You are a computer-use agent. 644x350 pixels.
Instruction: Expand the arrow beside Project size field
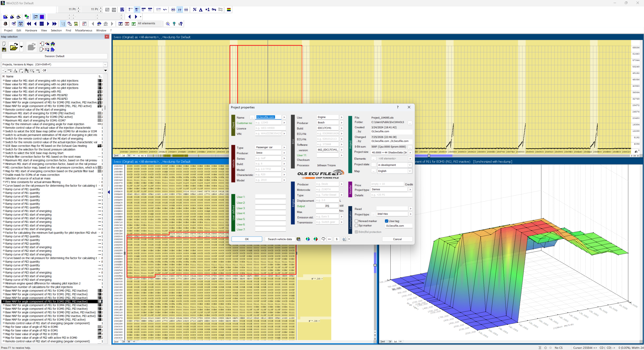(x=410, y=152)
